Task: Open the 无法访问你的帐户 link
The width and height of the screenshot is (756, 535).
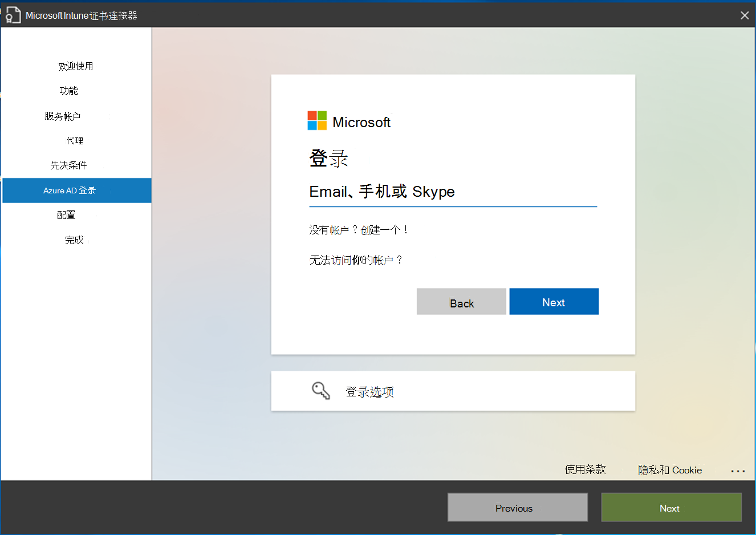Action: click(357, 260)
